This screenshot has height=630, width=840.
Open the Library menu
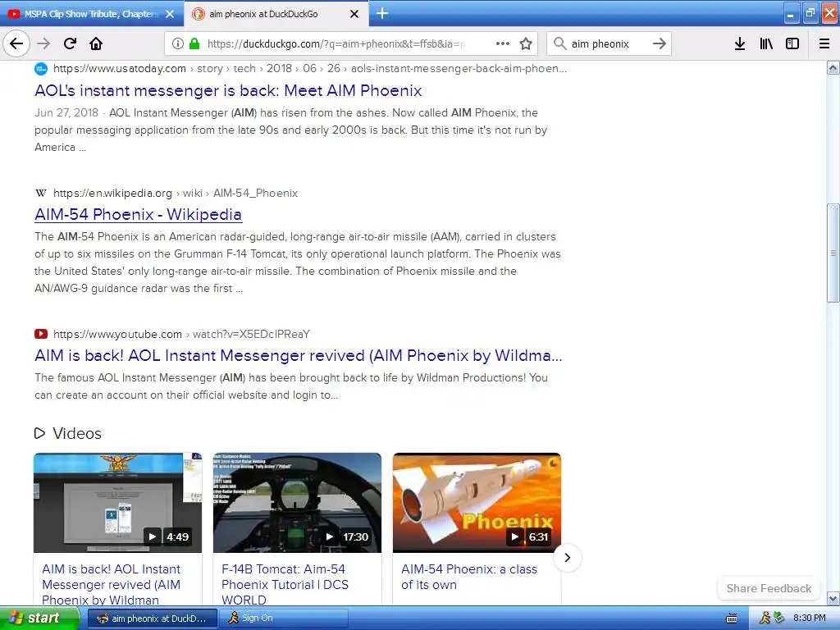[766, 43]
